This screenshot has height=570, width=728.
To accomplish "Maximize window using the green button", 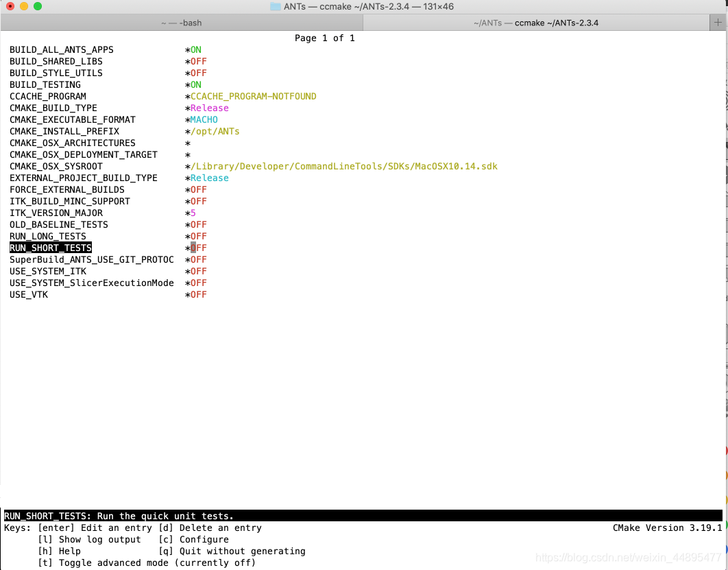I will [x=38, y=6].
